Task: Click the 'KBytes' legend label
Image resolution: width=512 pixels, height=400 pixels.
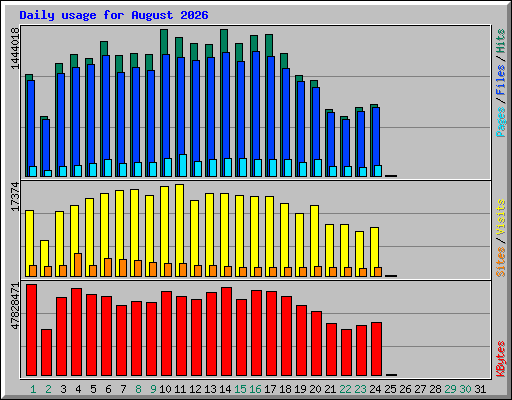Action: (500, 359)
